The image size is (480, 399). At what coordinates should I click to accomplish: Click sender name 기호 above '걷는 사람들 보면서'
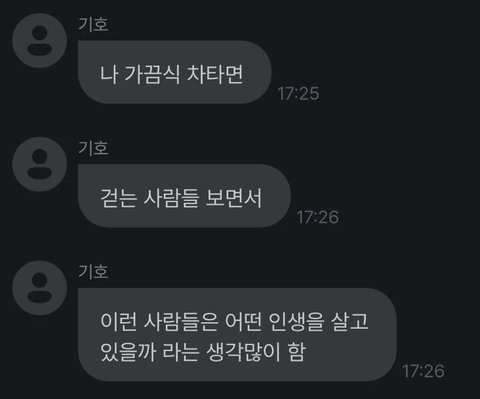[93, 148]
